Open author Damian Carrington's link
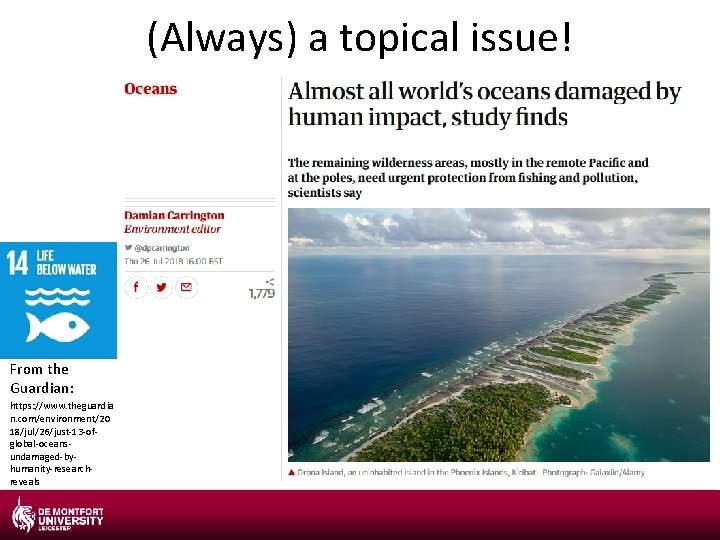 pos(174,215)
